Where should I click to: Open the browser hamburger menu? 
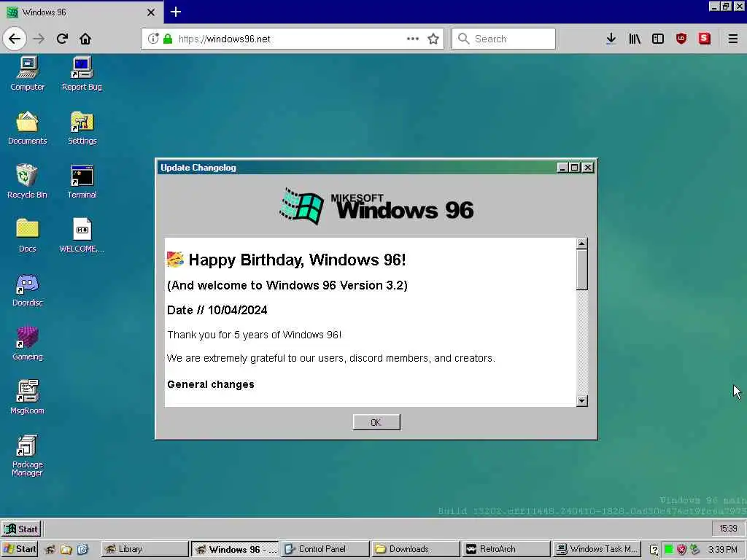click(x=732, y=39)
